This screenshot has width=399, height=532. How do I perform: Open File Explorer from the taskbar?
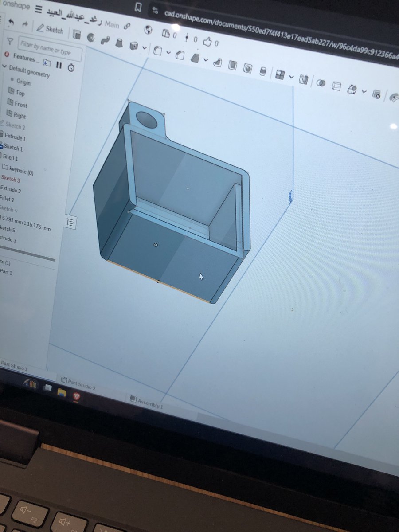pyautogui.click(x=62, y=392)
